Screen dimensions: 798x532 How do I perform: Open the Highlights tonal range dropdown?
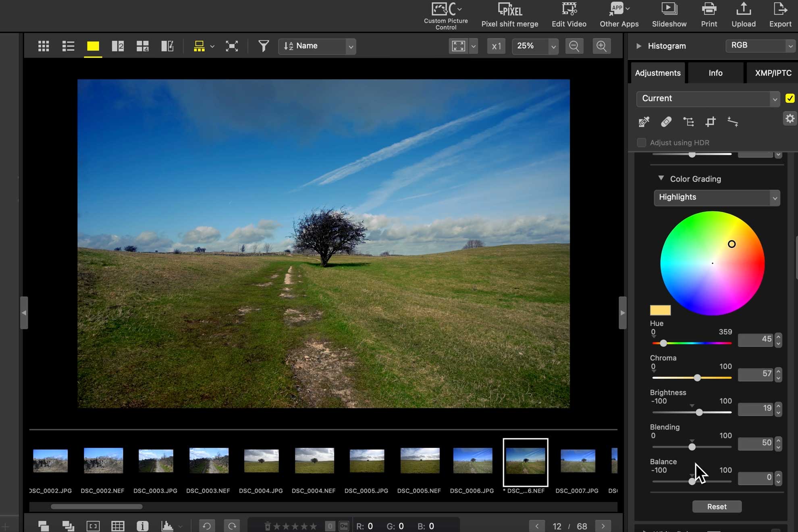[x=717, y=197]
